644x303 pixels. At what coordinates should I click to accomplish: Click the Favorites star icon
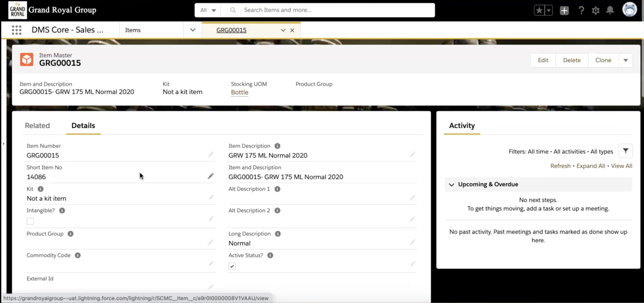pyautogui.click(x=539, y=10)
